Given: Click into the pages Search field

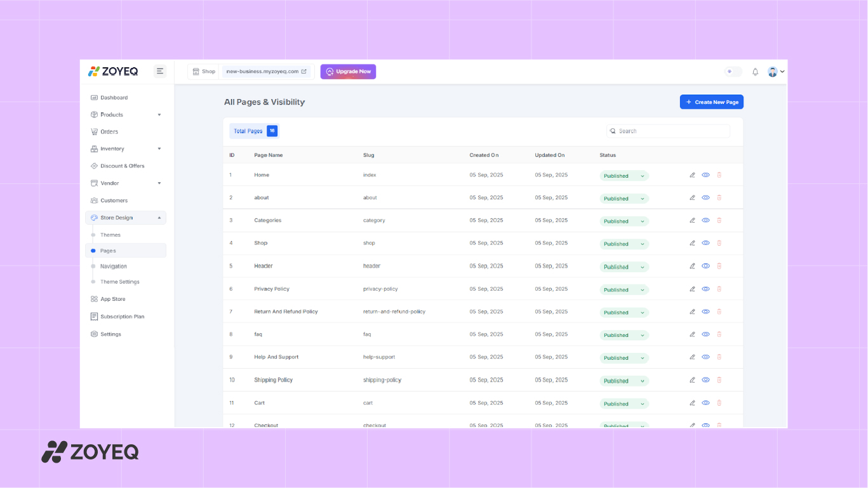Looking at the screenshot, I should tap(670, 131).
